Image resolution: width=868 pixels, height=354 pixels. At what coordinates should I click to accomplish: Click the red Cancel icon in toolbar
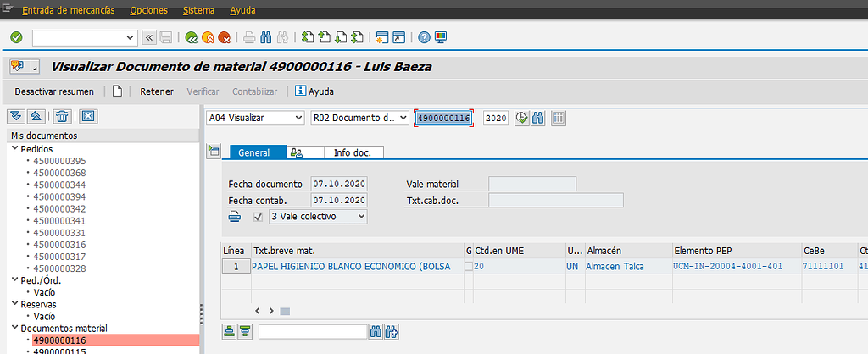point(225,37)
